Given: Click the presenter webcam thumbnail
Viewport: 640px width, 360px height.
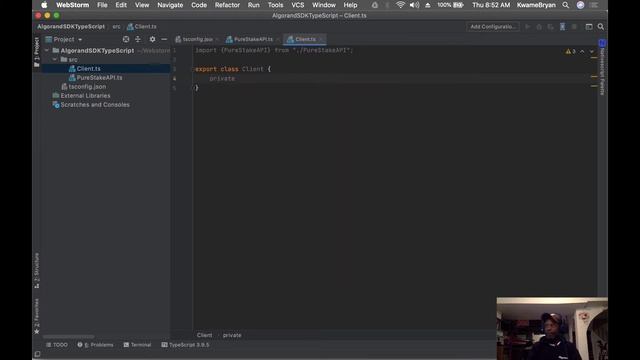Looking at the screenshot, I should [552, 329].
